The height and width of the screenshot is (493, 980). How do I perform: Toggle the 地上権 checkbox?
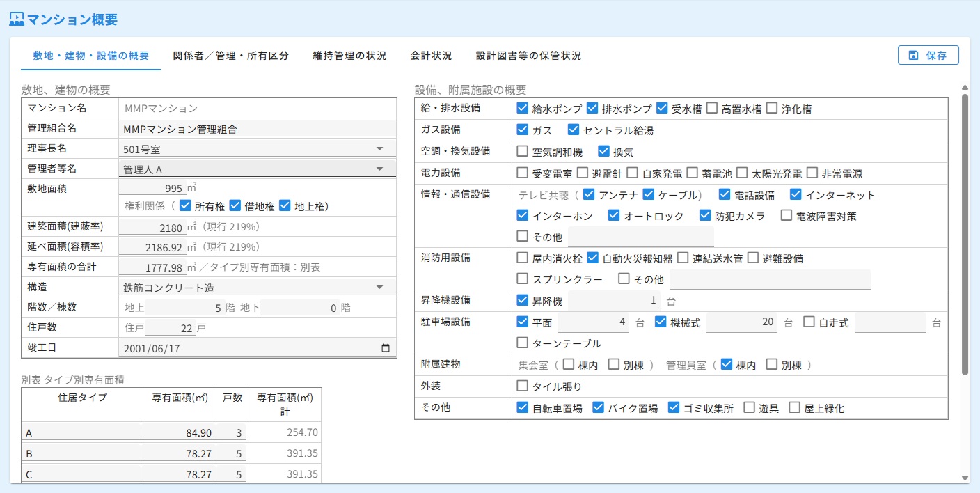(285, 205)
